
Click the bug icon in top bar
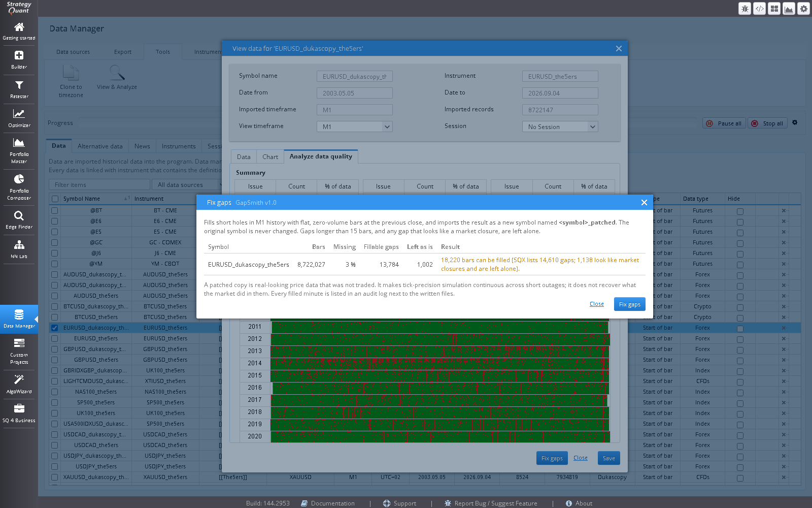pos(745,8)
